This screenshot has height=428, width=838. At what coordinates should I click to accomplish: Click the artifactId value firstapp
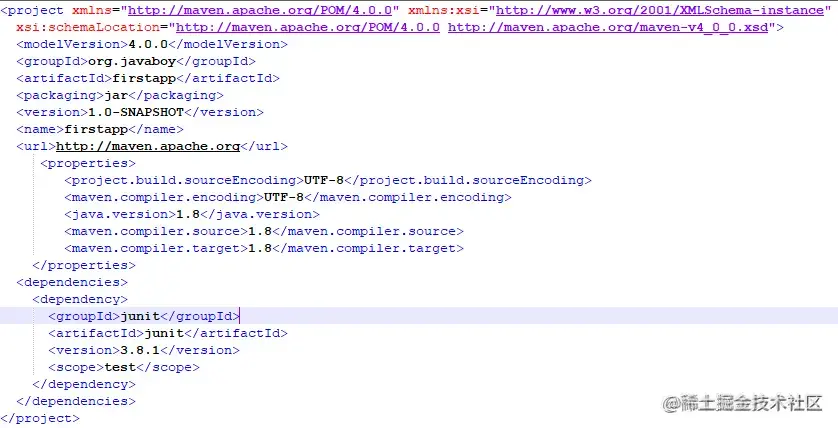(144, 79)
